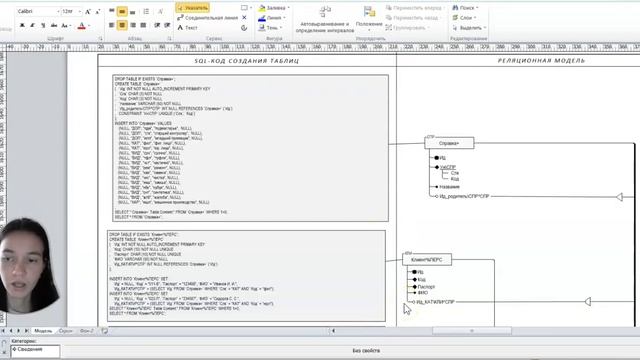Screen dimensions: 640x360
Task: Select the Клиент%ПЕРС entity shape
Action: (x=427, y=260)
